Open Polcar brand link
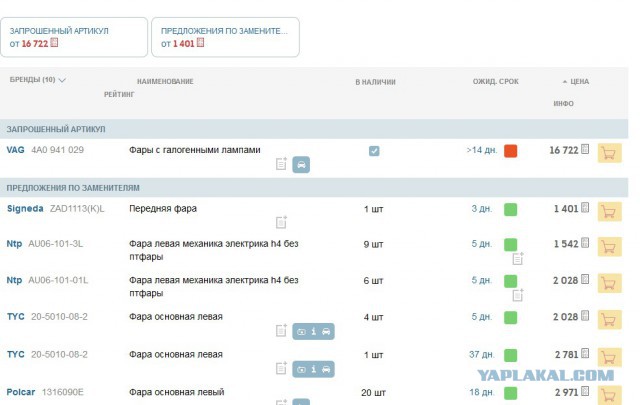This screenshot has width=640, height=405. (x=21, y=392)
